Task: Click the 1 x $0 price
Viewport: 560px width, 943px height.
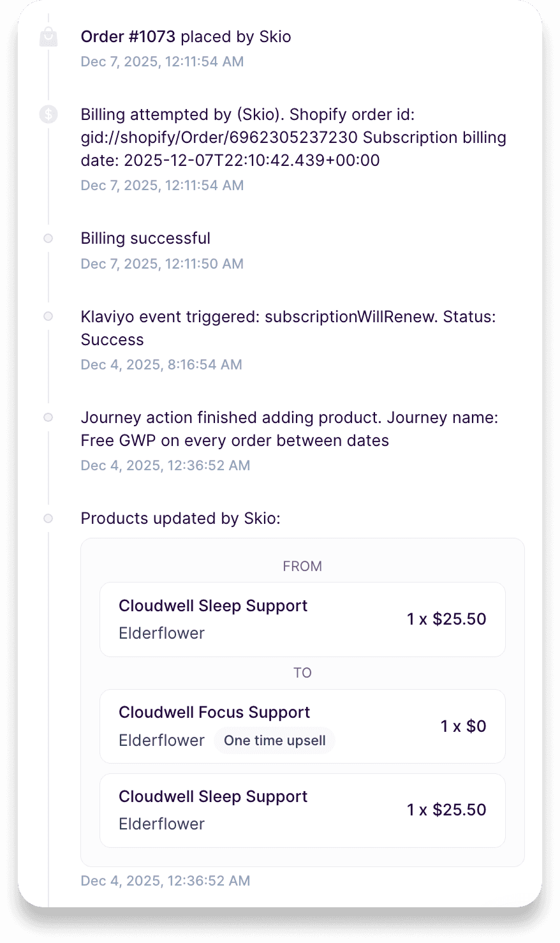Action: coord(463,727)
